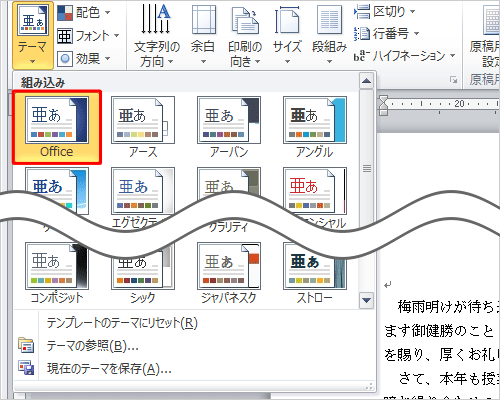Select the エグゼクティブ theme thumbnail
Screen dimensions: 500x400
[x=143, y=191]
